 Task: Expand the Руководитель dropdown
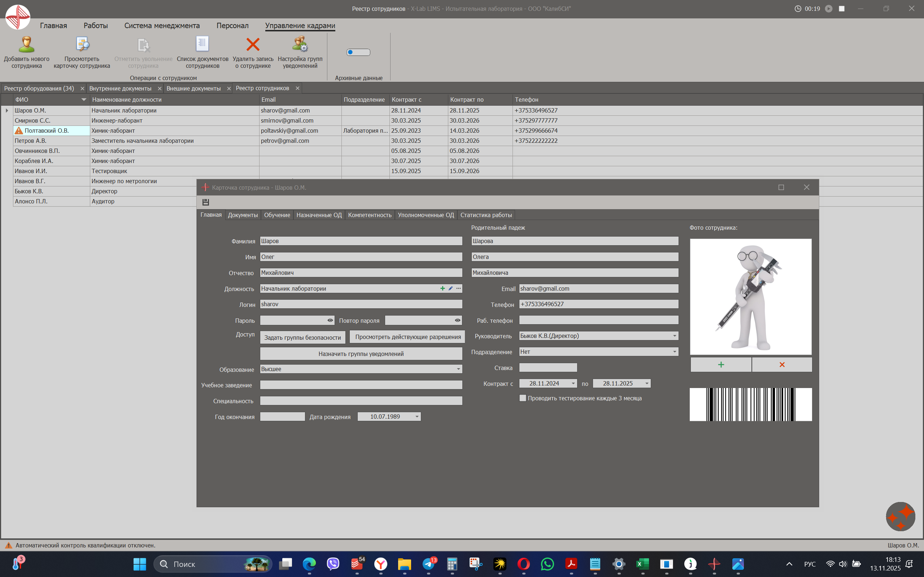[674, 336]
